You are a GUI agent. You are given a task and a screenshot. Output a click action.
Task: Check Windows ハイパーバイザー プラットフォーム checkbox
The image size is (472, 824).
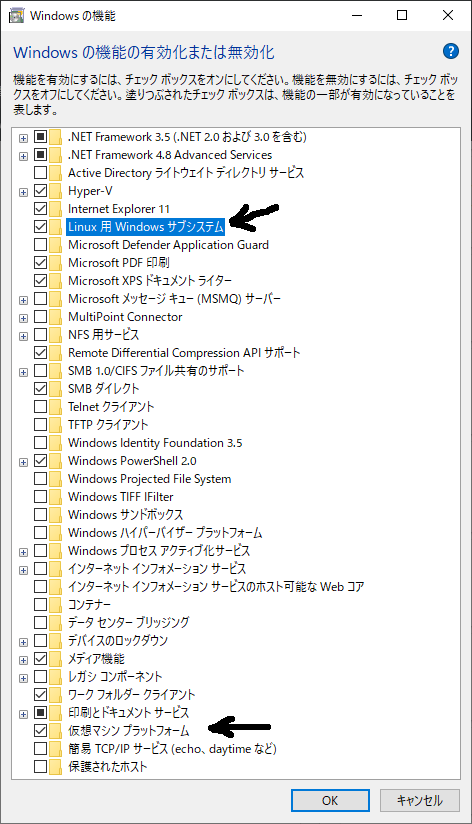coord(40,532)
